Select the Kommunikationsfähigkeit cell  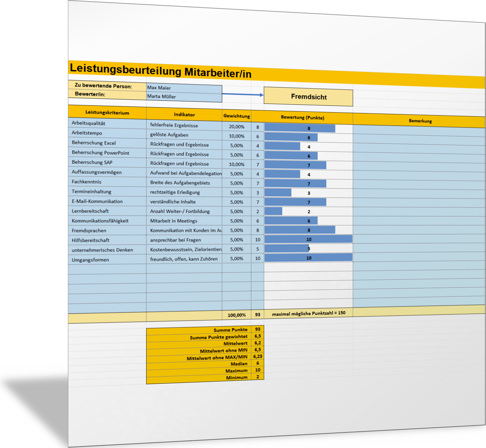(x=107, y=221)
